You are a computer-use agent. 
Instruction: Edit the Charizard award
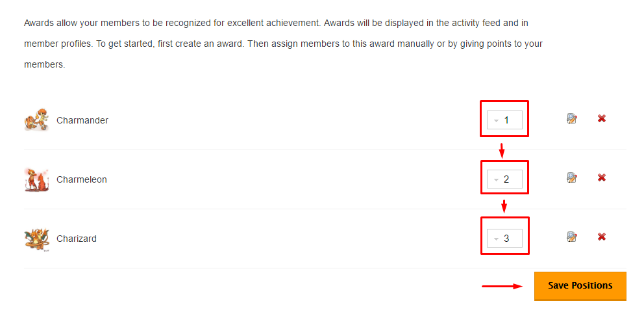click(x=572, y=237)
